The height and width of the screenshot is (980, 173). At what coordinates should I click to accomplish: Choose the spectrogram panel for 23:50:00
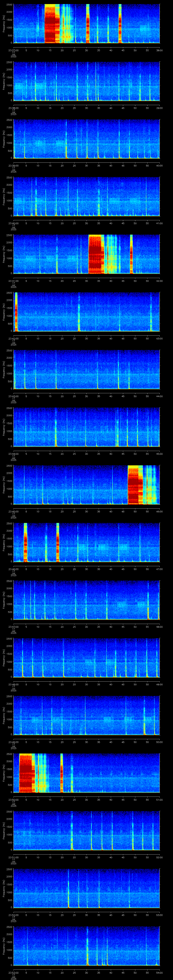point(87,773)
